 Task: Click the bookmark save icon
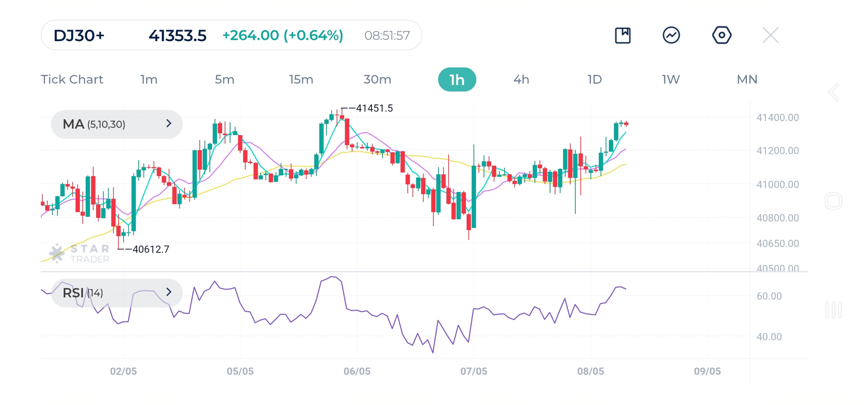click(x=622, y=35)
